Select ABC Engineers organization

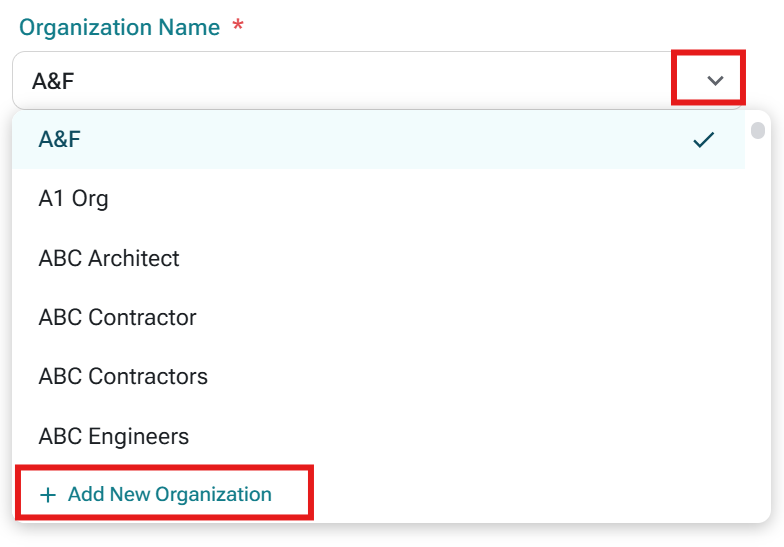point(378,436)
